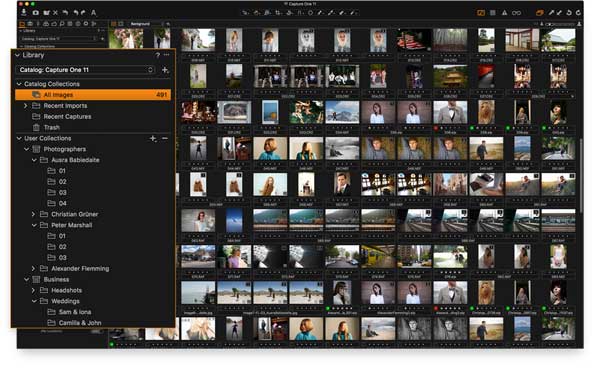
Task: Open the Capture tool tab icon
Action: 30,24
